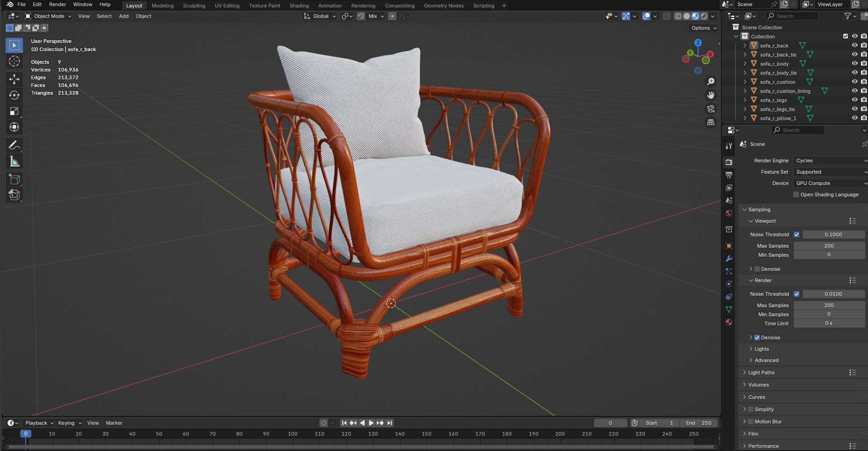Switch to Wireframe viewport shading
Image resolution: width=868 pixels, height=451 pixels.
678,16
